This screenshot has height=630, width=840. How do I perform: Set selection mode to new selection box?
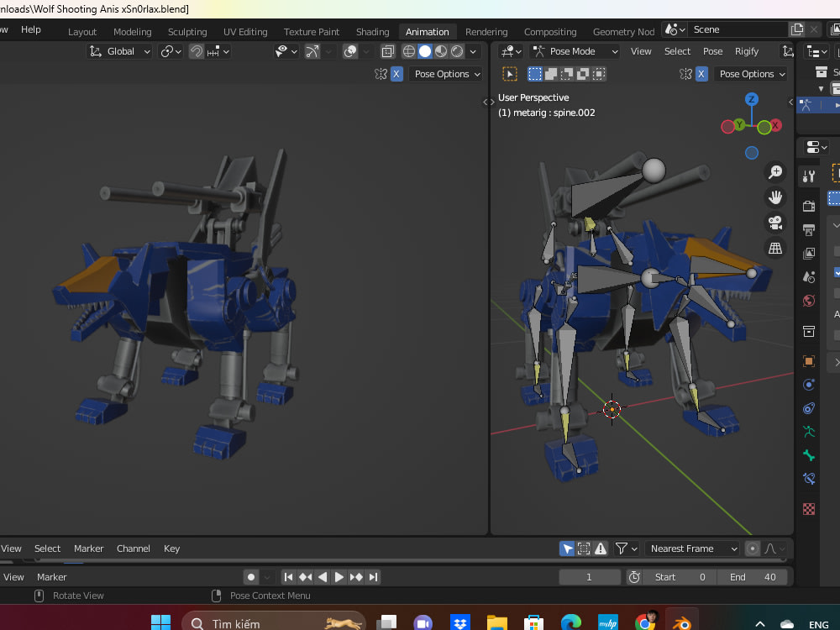(534, 74)
